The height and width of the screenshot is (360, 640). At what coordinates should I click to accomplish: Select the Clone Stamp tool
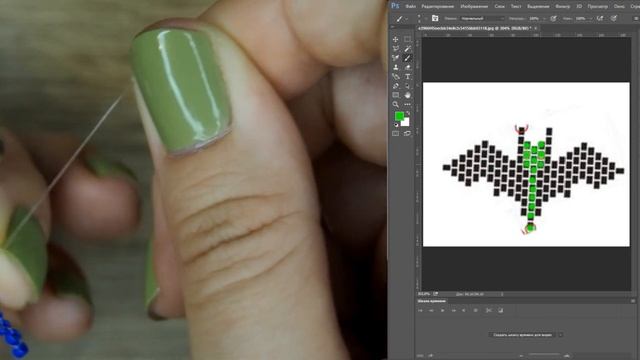click(396, 67)
